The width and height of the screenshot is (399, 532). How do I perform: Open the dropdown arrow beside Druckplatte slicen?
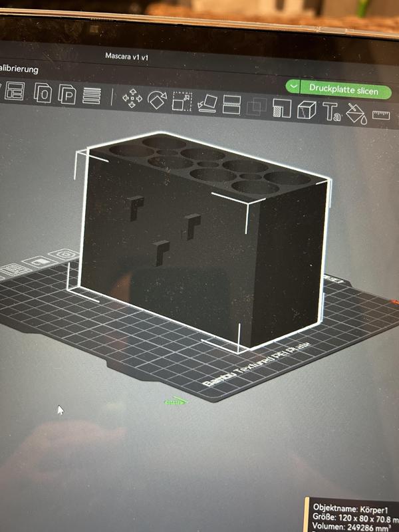tap(293, 86)
